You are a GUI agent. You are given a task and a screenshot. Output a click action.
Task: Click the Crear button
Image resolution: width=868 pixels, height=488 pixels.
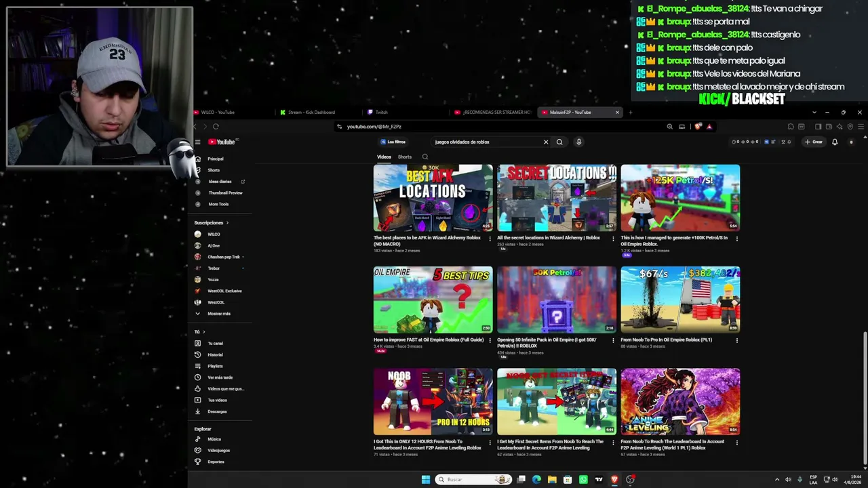[x=814, y=142]
